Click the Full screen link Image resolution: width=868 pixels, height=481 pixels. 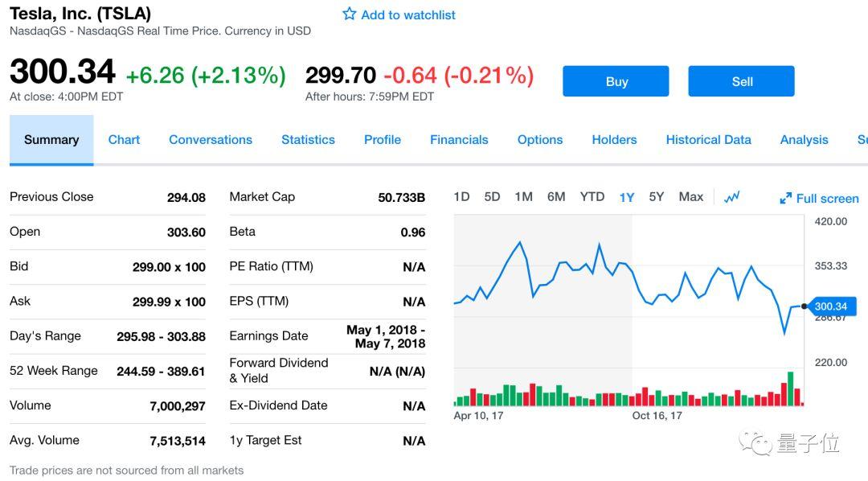827,199
